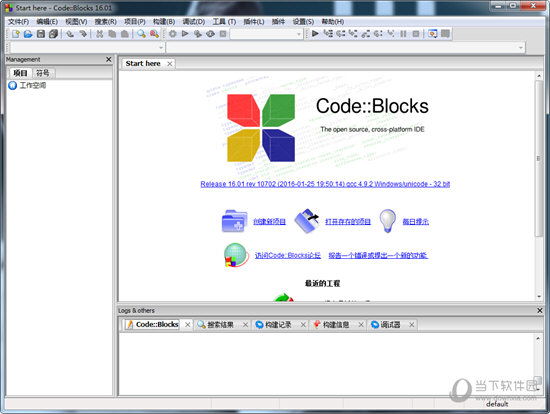Select the Code::Blocks log tab
The height and width of the screenshot is (414, 550).
tap(157, 325)
